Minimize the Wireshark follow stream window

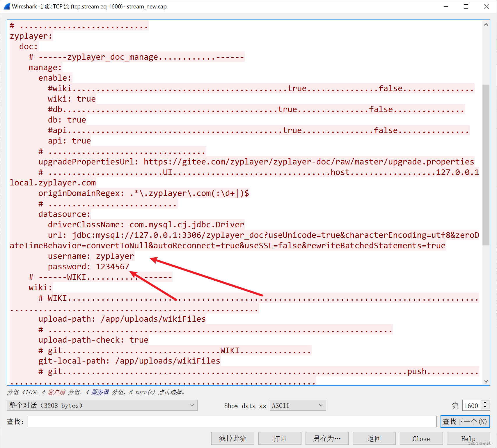446,6
